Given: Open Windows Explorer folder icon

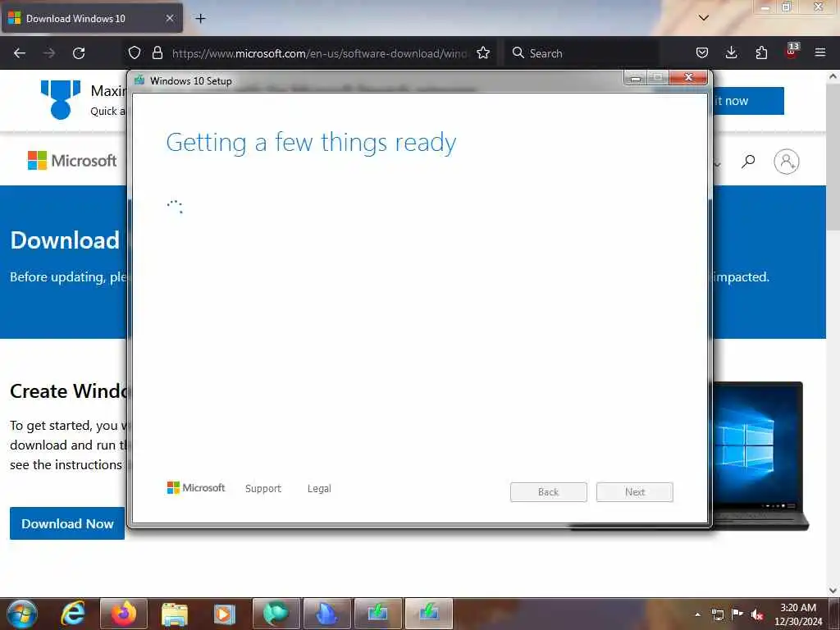Looking at the screenshot, I should (x=174, y=614).
